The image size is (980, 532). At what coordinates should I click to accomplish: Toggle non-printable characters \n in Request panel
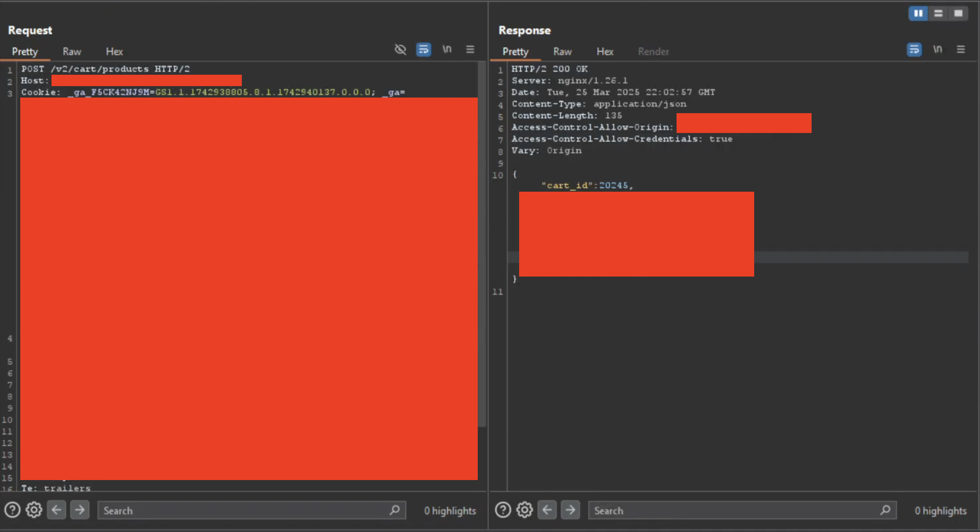click(x=447, y=49)
